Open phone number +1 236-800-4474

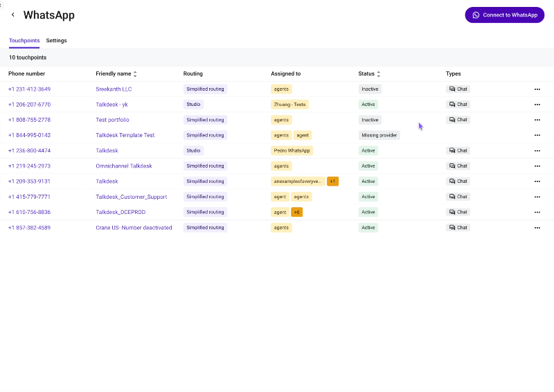click(29, 150)
